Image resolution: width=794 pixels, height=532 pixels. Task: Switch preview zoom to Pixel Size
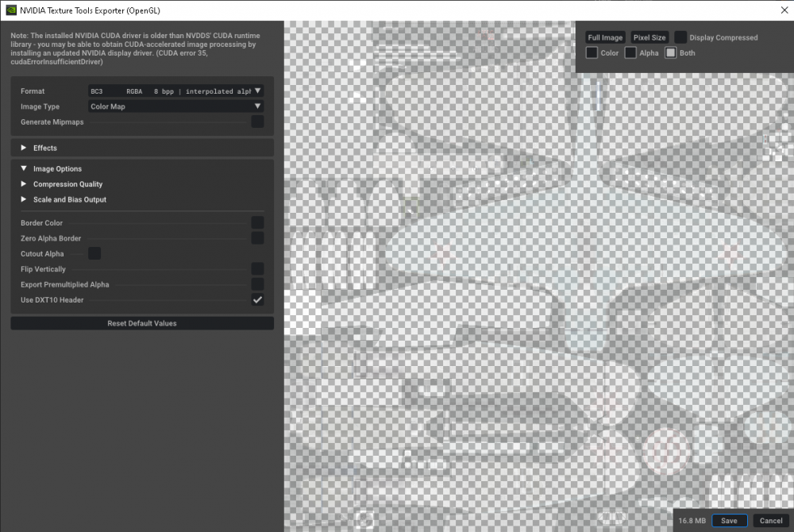[649, 37]
